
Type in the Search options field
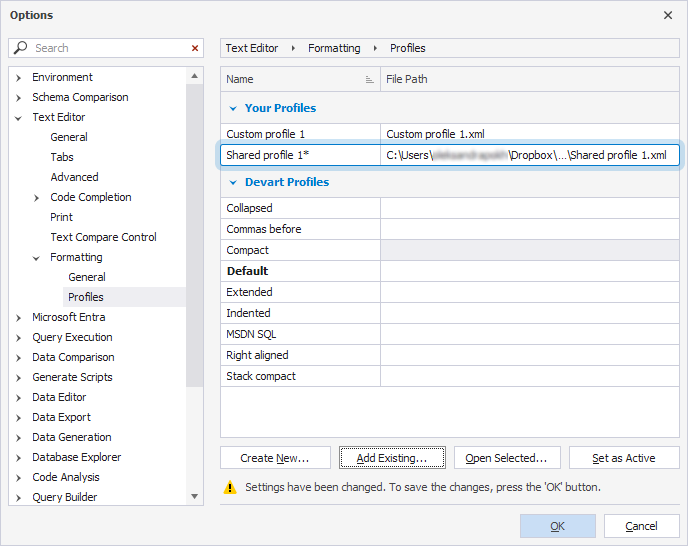click(x=108, y=48)
